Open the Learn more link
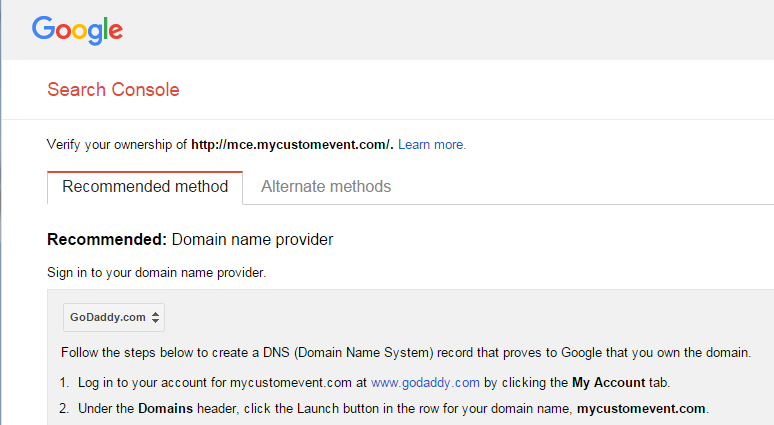The image size is (774, 425). tap(432, 145)
